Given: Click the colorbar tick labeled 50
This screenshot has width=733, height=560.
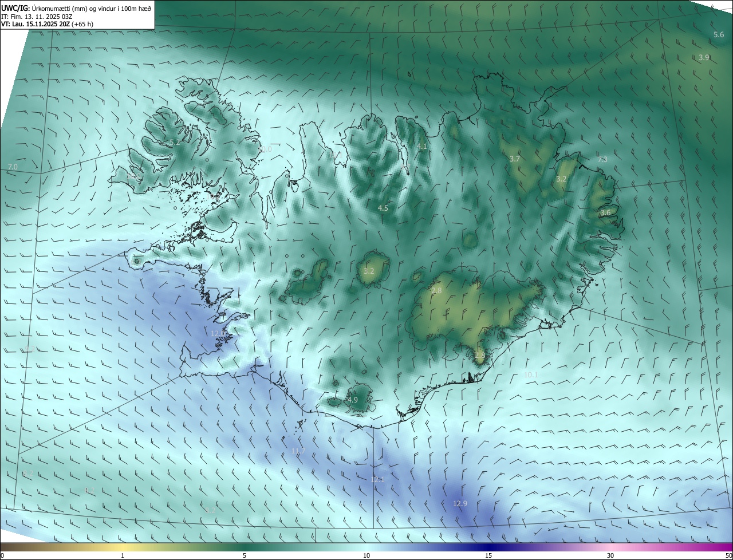Looking at the screenshot, I should click(x=728, y=556).
